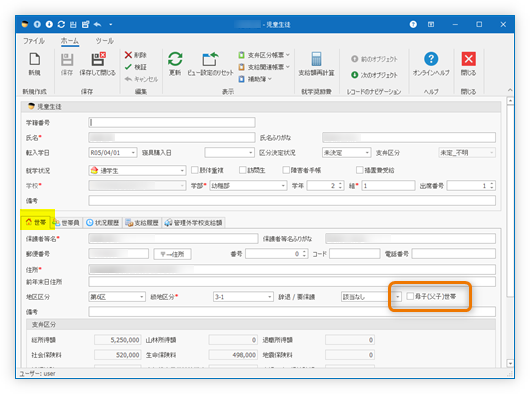Open the 転入学日 date dropdown
530x394 pixels.
coord(133,153)
